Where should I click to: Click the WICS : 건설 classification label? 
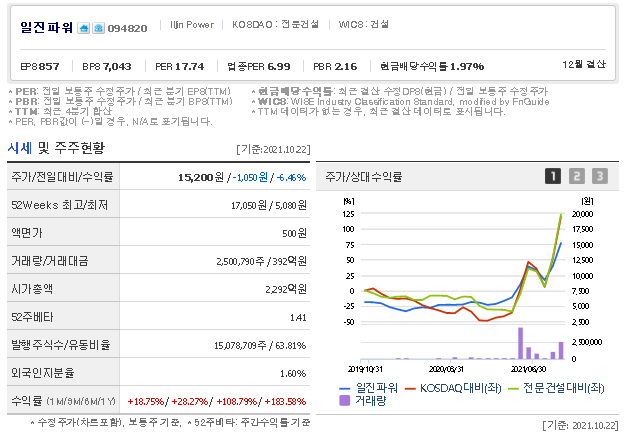click(x=363, y=25)
